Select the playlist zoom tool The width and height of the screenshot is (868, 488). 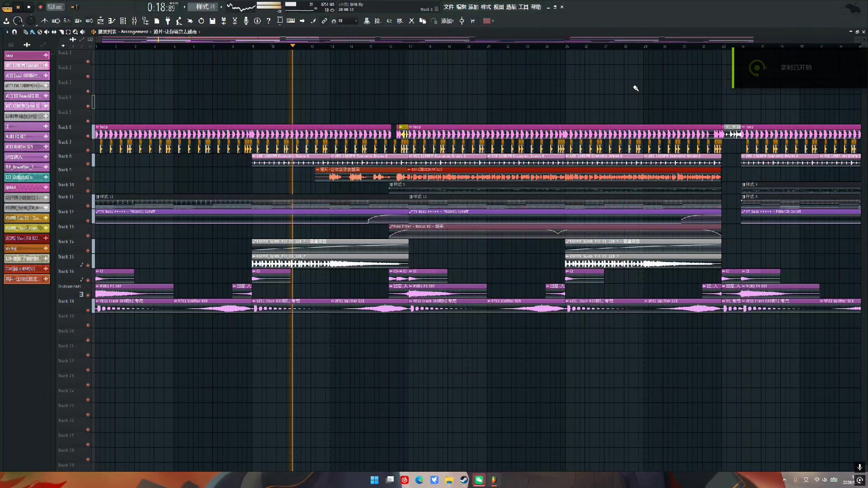point(75,32)
